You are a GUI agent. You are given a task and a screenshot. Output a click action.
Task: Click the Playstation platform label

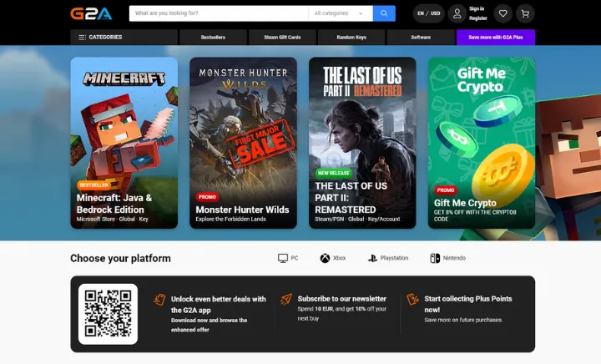coord(394,258)
